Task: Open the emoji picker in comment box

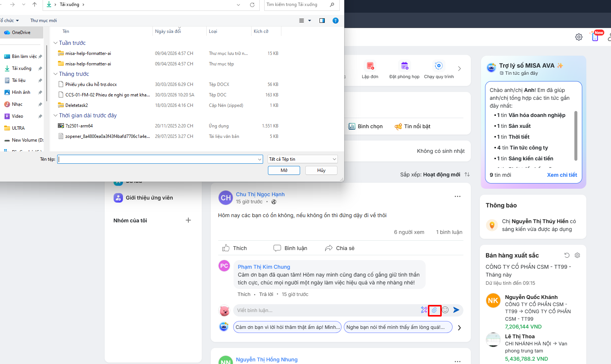Action: click(445, 310)
